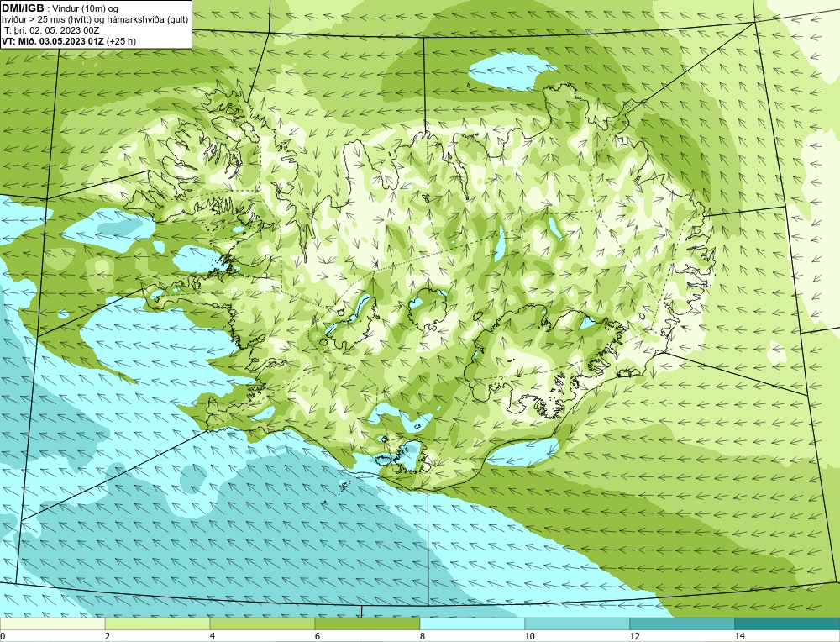Screen dimensions: 840x642
Task: Click the DMI/IGB title text
Action: click(23, 8)
